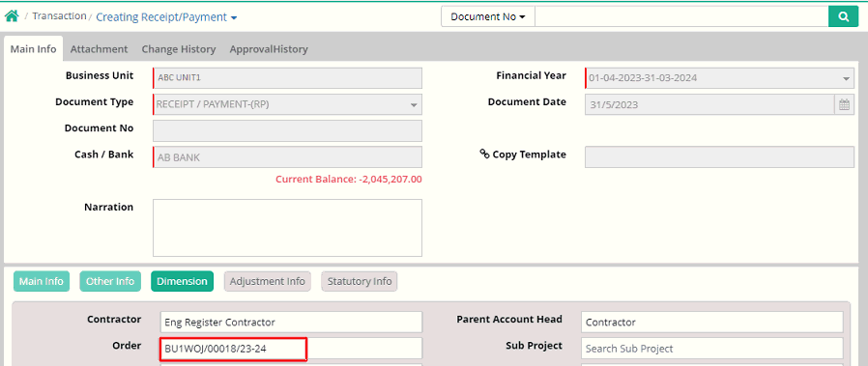
Task: Click the Copy Template link icon
Action: pos(484,154)
